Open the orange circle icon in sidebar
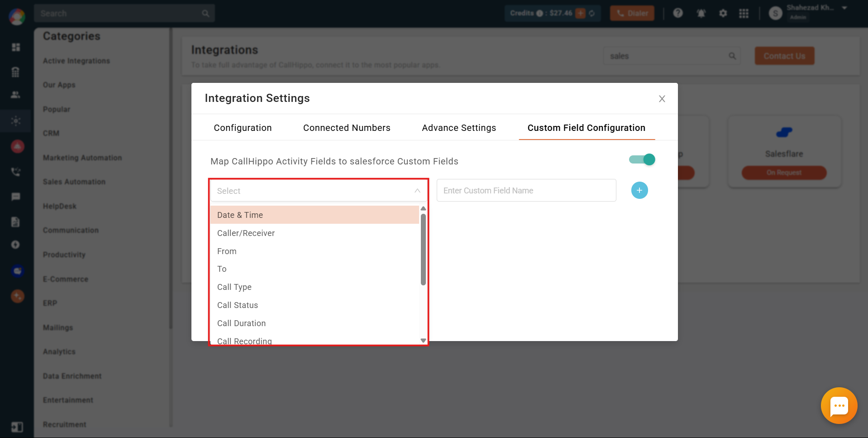The height and width of the screenshot is (438, 868). (17, 296)
